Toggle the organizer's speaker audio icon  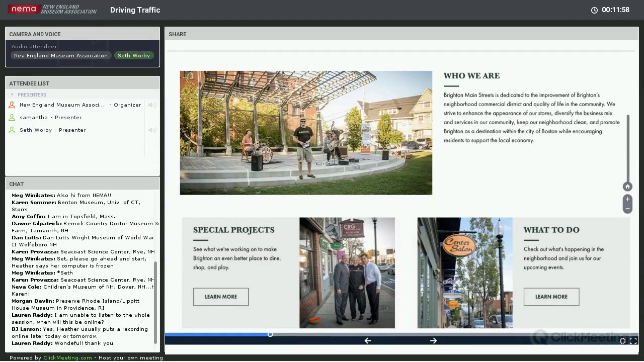(x=152, y=105)
